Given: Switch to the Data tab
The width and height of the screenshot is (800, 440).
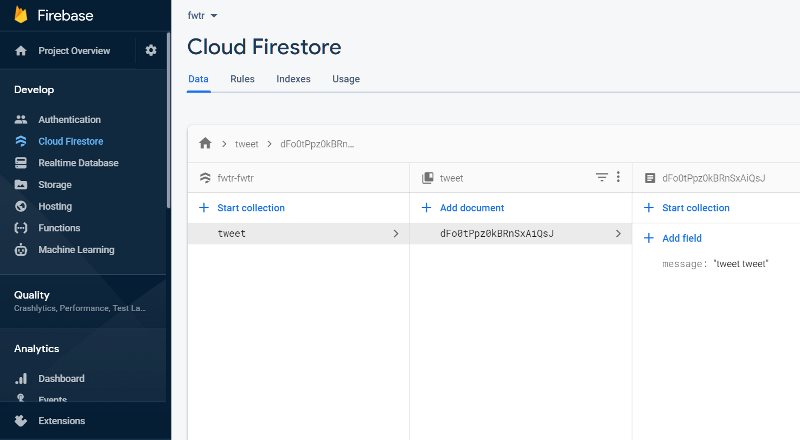Looking at the screenshot, I should coord(198,79).
